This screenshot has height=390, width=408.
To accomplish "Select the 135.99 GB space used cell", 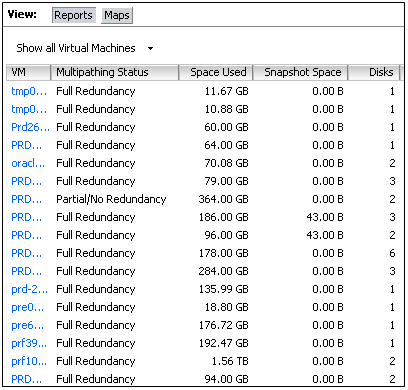I will point(224,289).
